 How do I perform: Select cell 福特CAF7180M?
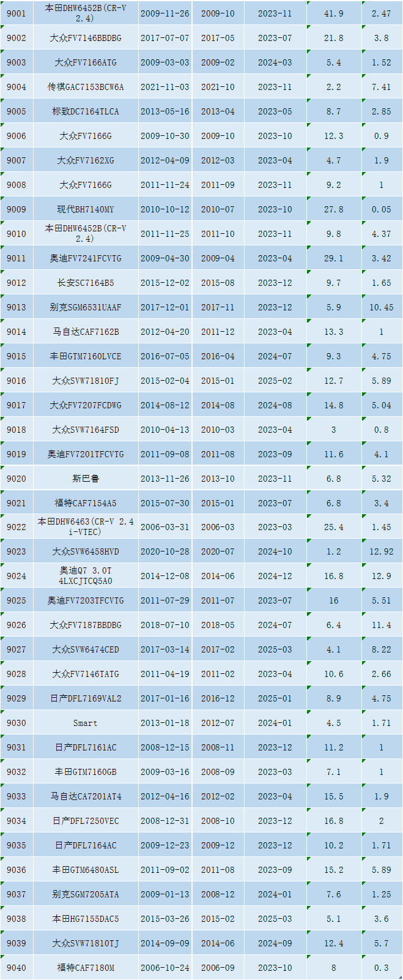[86, 968]
